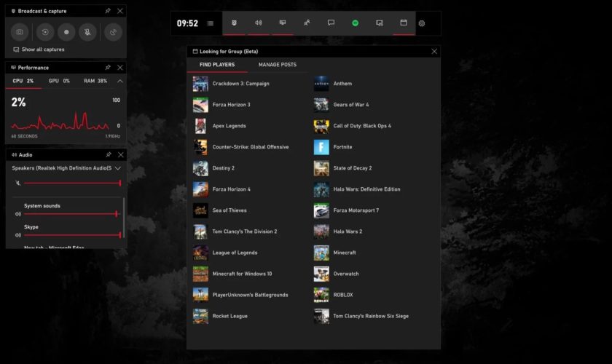Image resolution: width=612 pixels, height=364 pixels.
Task: Toggle the Performance widget in top bar
Action: 283,23
